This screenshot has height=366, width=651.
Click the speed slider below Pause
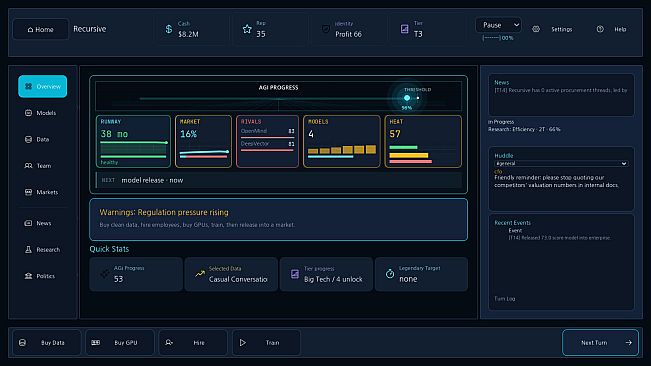tap(491, 38)
